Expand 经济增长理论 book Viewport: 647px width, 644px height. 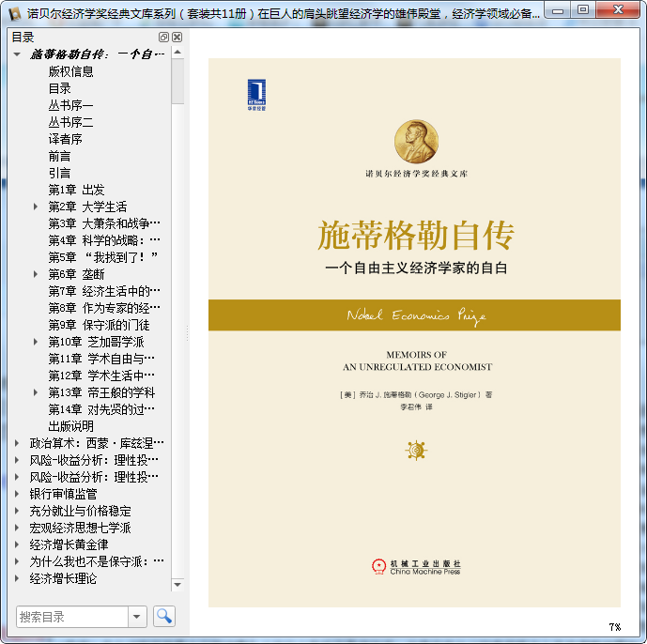pos(17,578)
